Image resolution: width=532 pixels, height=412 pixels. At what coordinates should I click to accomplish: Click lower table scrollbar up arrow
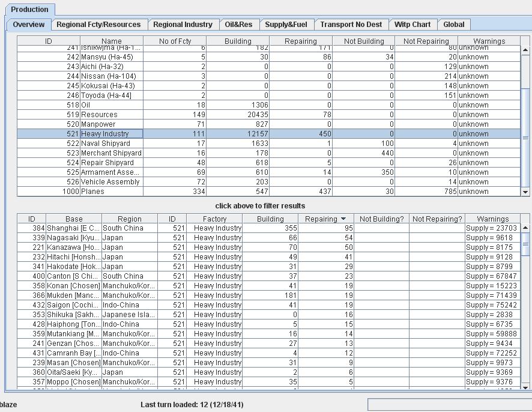(525, 228)
